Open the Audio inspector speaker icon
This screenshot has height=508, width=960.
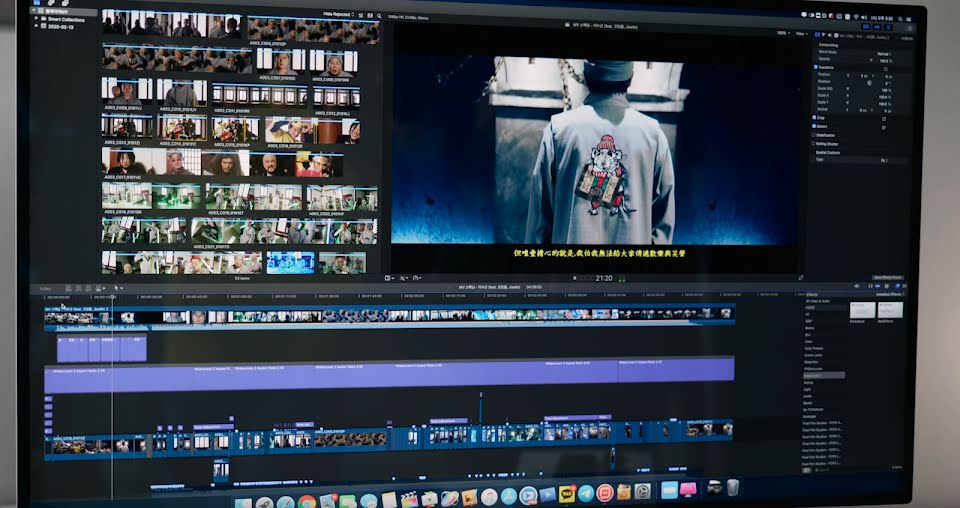coord(830,35)
